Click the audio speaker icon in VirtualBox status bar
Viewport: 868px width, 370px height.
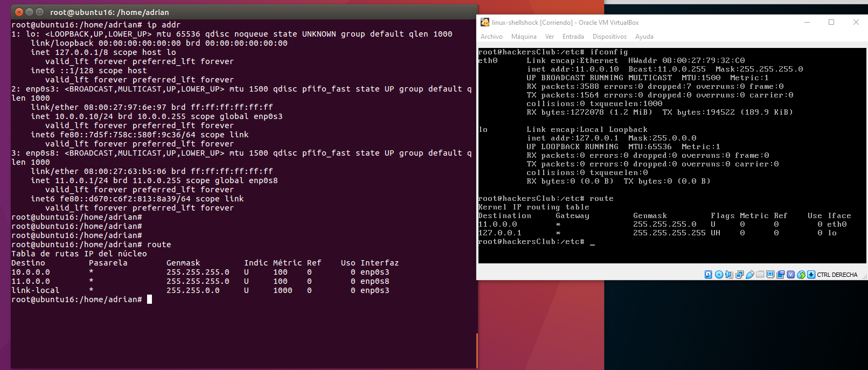(729, 275)
